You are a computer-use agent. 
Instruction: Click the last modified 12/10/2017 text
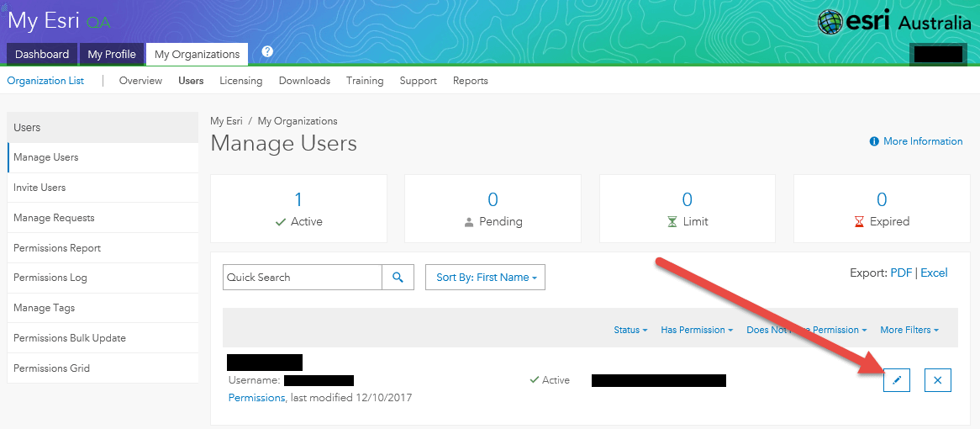[x=350, y=398]
